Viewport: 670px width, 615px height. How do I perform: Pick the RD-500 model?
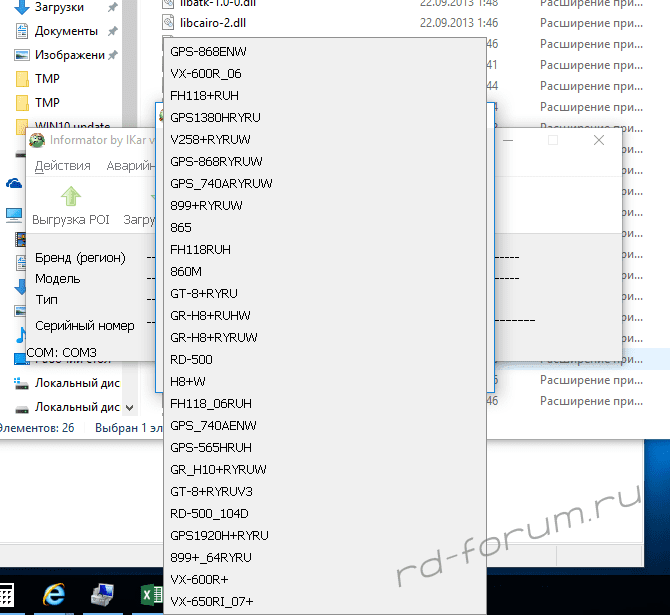pos(325,360)
